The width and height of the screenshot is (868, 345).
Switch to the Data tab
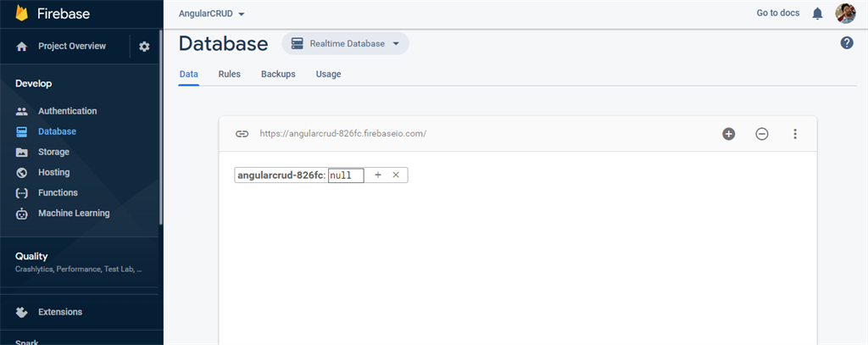point(189,75)
